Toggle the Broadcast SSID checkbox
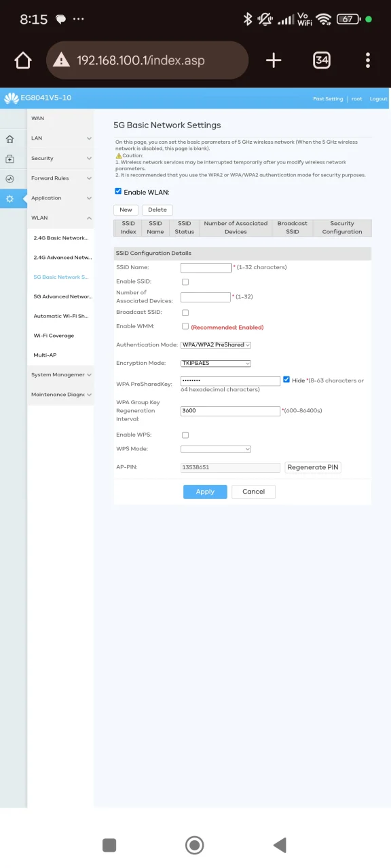The width and height of the screenshot is (391, 868). [x=185, y=313]
